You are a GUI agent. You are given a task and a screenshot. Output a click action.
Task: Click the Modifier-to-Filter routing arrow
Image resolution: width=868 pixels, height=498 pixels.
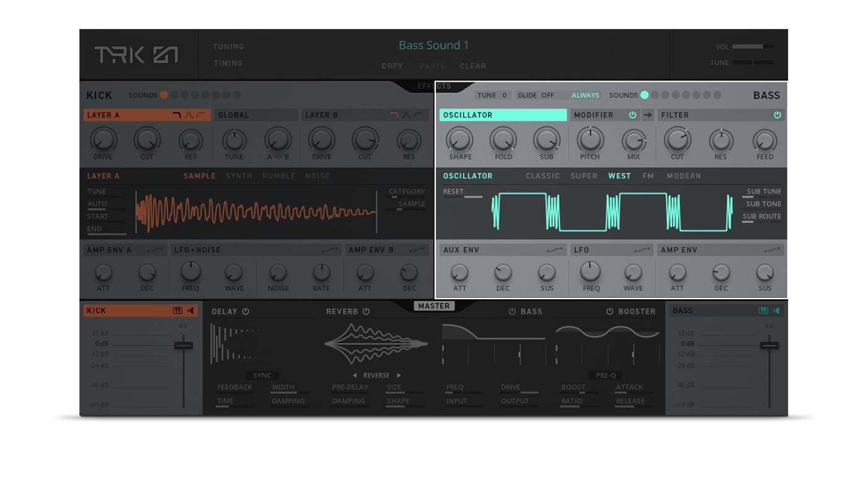[x=648, y=115]
